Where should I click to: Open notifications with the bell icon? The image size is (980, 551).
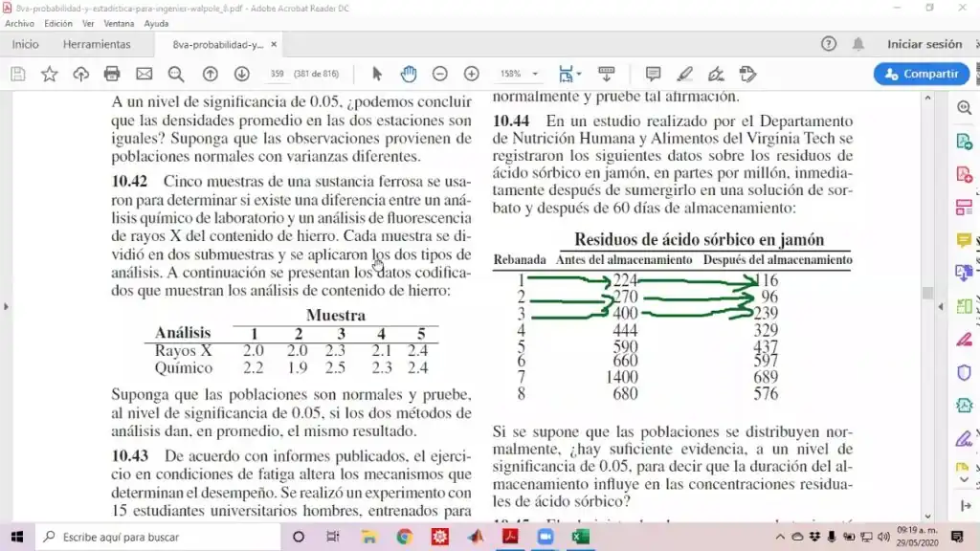(x=858, y=44)
